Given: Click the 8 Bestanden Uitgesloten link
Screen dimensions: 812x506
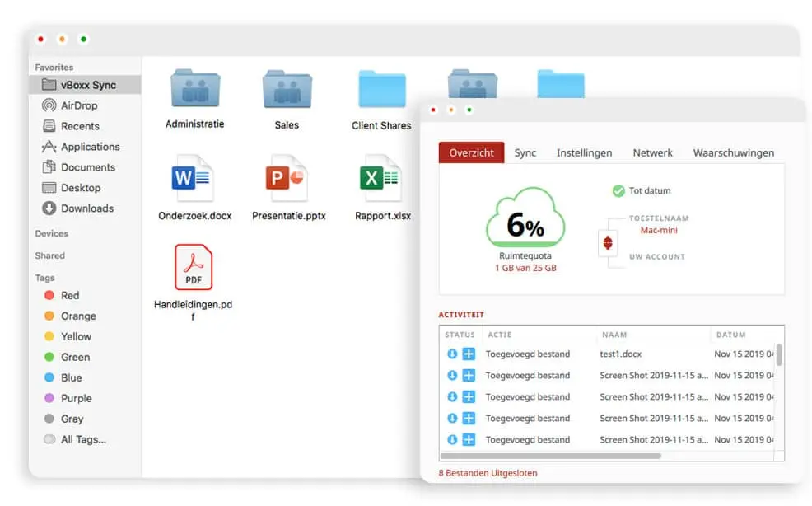Looking at the screenshot, I should click(488, 473).
